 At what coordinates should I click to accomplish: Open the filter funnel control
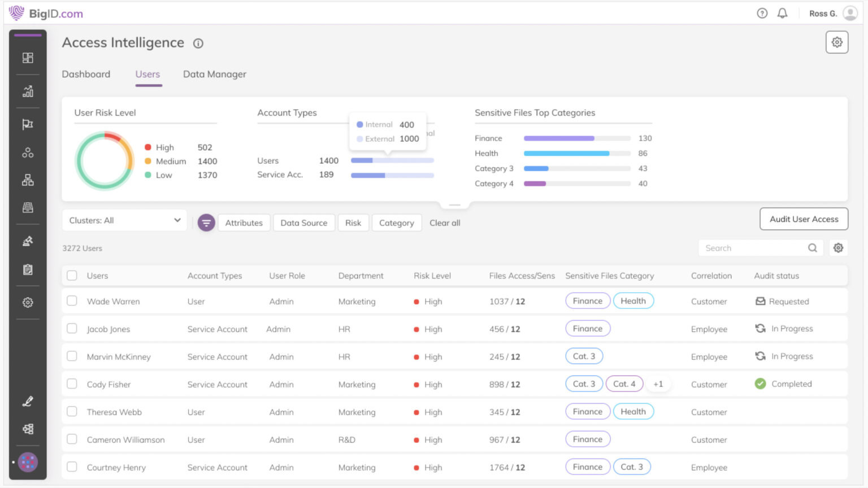click(x=206, y=222)
